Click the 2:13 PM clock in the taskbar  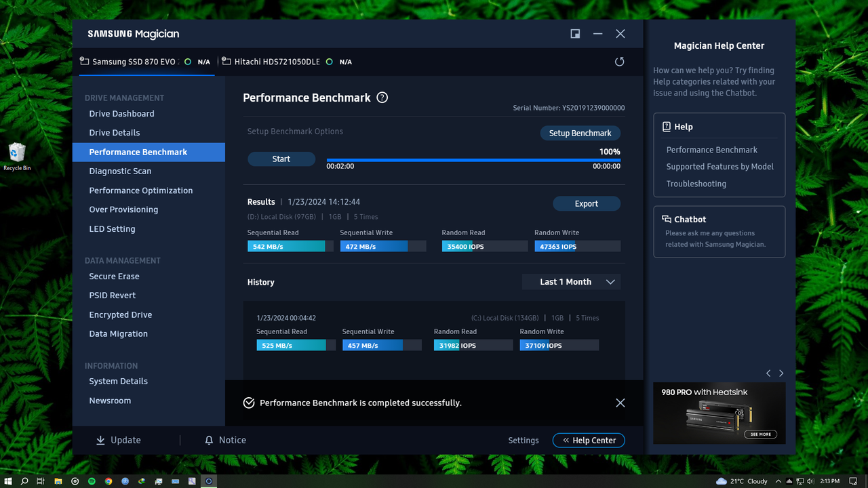click(829, 481)
